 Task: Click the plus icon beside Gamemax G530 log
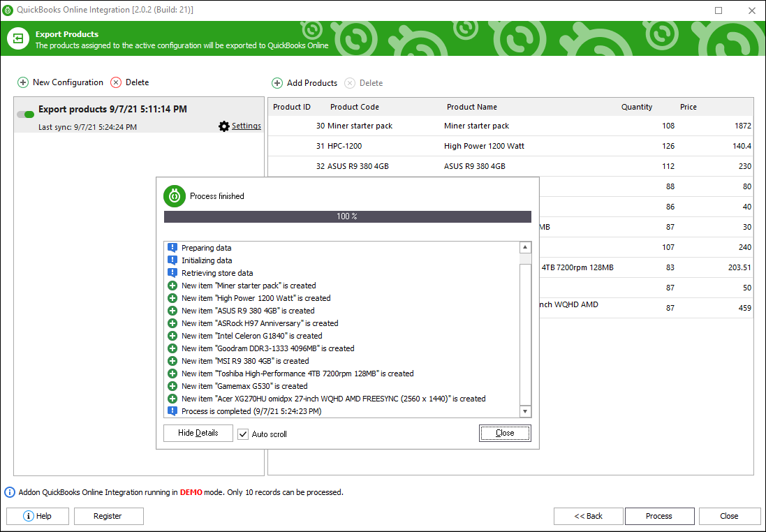[x=172, y=386]
